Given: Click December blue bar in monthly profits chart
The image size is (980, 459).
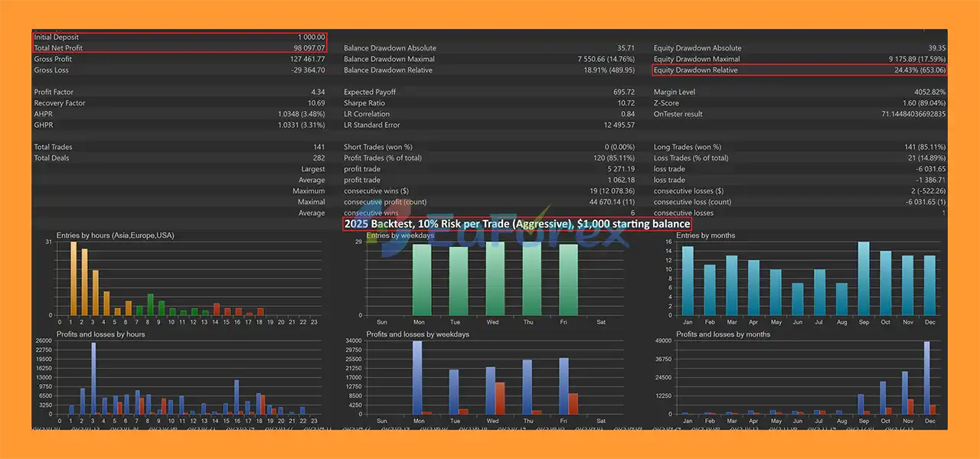Looking at the screenshot, I should [x=927, y=378].
